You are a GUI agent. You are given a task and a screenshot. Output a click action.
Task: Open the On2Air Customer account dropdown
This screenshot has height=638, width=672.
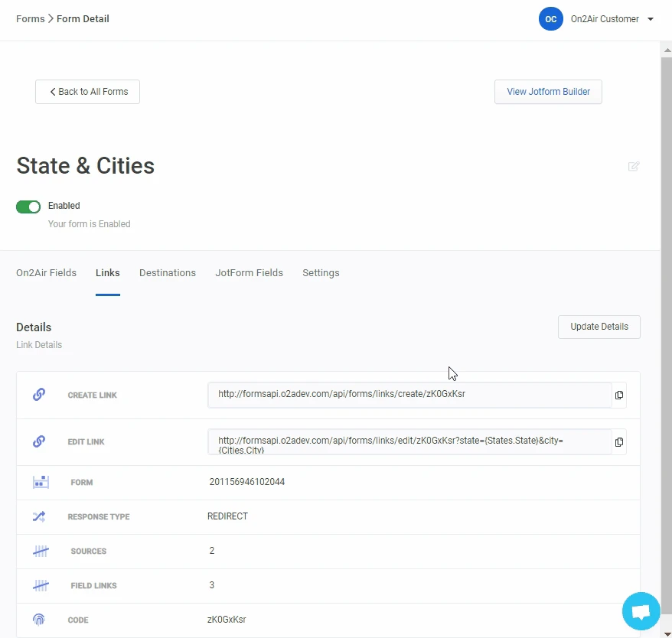(x=650, y=19)
